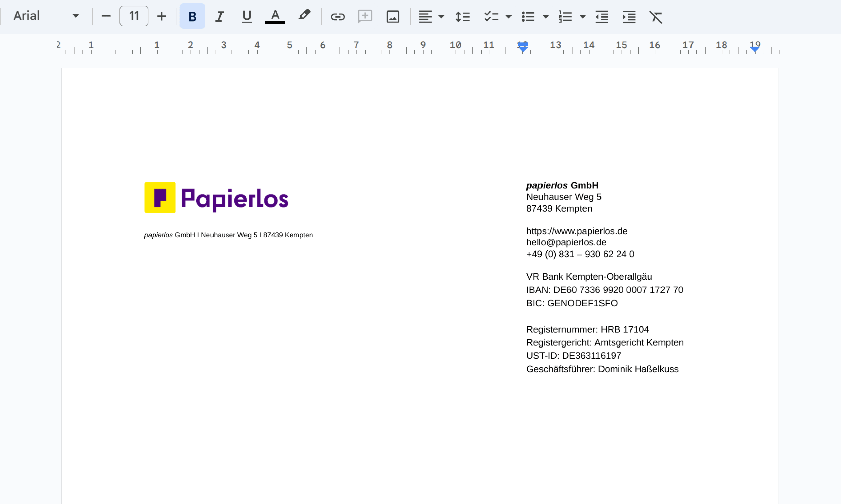Increase font size with plus button
Screen dimensions: 841x504
point(161,16)
